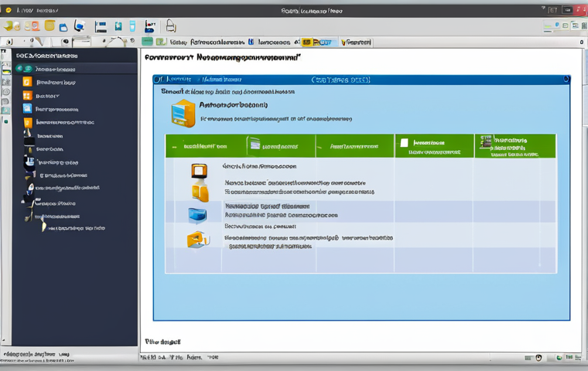Click the yellow arrow icon in the top toolbar
Image resolution: width=588 pixels, height=371 pixels.
click(x=9, y=26)
